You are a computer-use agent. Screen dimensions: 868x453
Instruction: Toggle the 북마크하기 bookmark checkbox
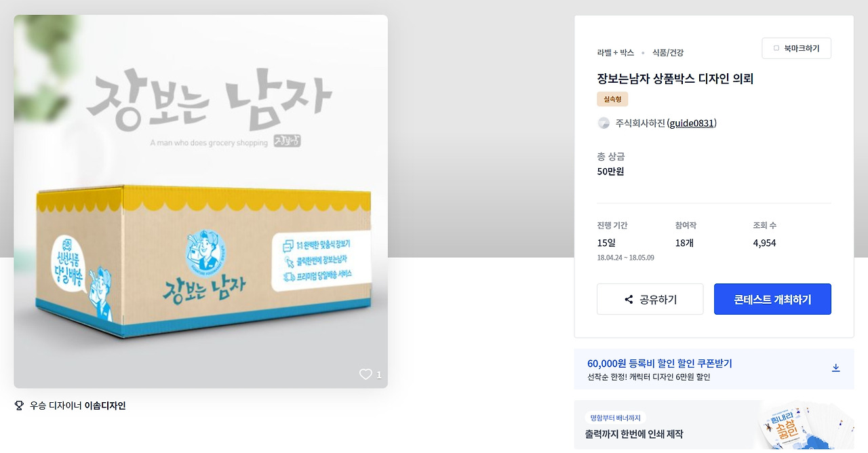click(x=776, y=48)
